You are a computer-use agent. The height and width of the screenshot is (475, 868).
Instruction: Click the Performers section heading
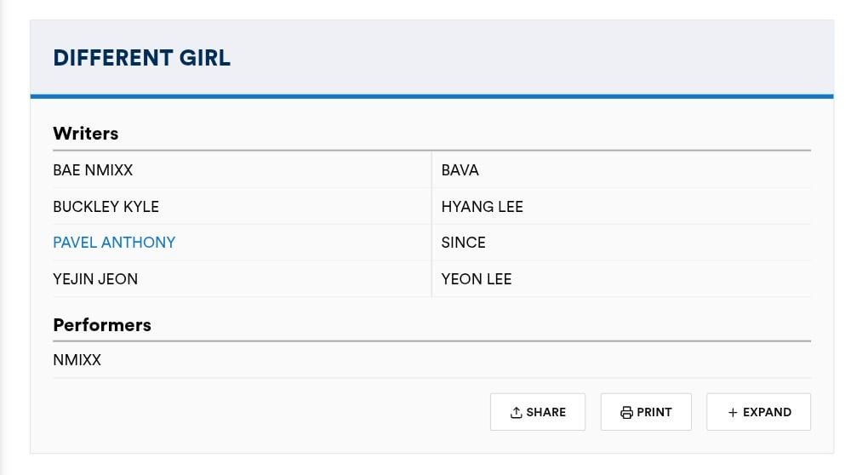102,325
